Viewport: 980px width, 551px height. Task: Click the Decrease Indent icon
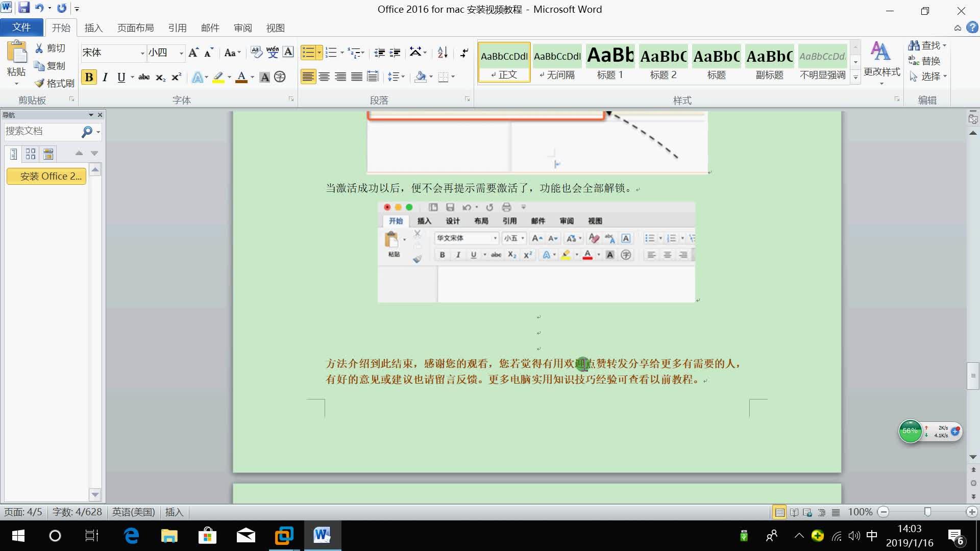379,52
